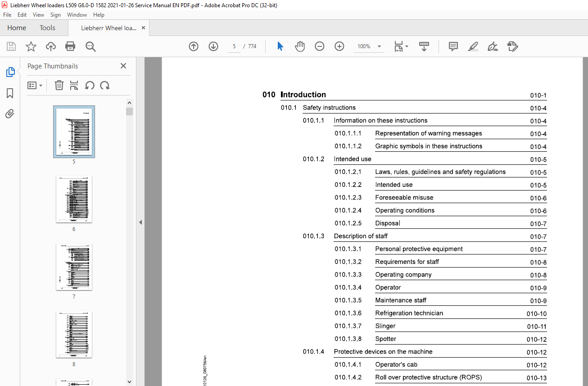588x386 pixels.
Task: Click the Personal protective equipment entry
Action: 419,249
